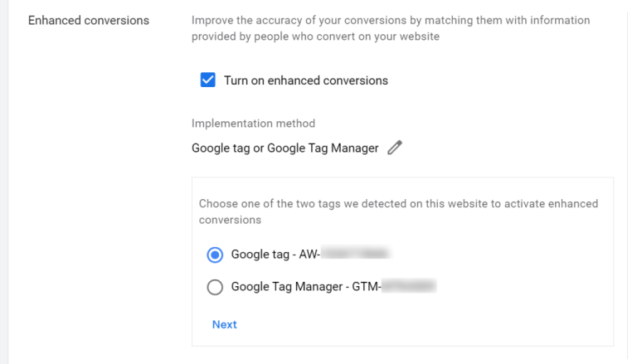
Task: Untick the Turn on enhanced conversions checkbox
Action: 208,80
